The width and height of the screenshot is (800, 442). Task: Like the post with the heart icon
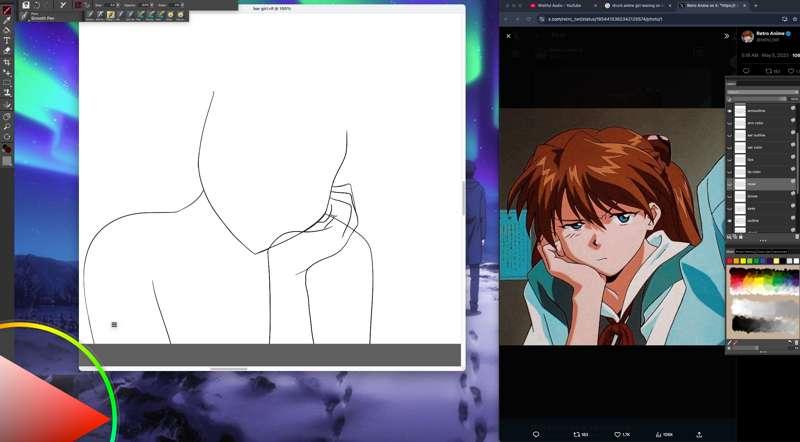click(617, 434)
